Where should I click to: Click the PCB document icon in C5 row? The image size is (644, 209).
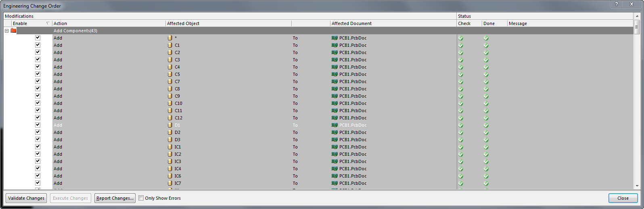[335, 74]
